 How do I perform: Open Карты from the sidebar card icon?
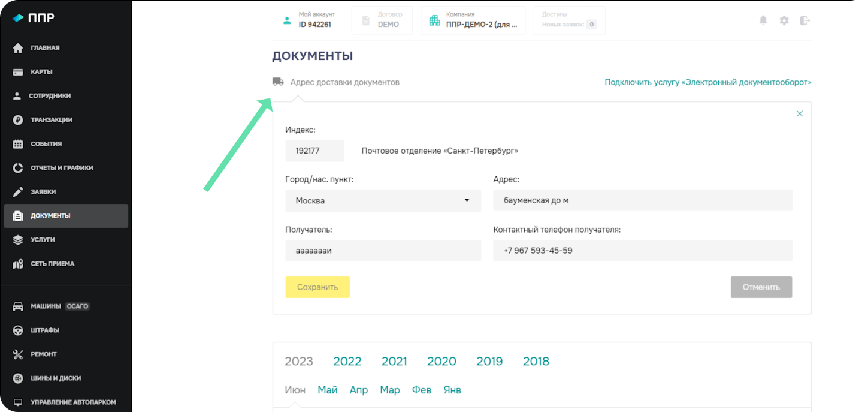point(18,72)
